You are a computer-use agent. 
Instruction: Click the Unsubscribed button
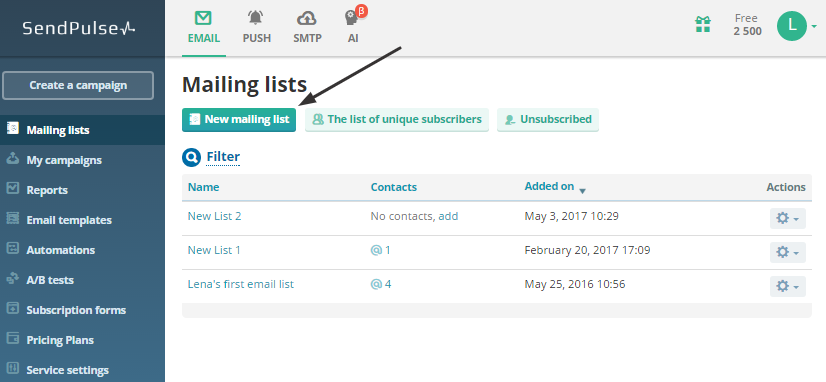(548, 120)
